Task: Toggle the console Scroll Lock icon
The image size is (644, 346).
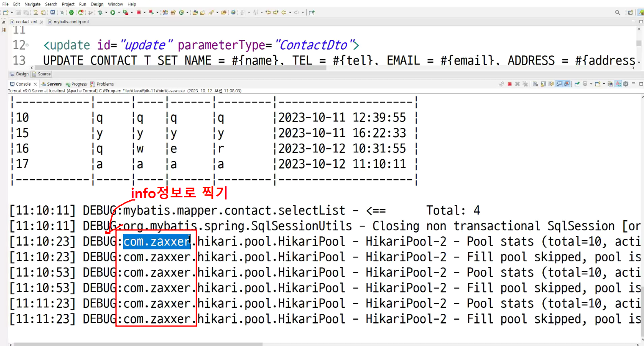Action: coord(543,84)
